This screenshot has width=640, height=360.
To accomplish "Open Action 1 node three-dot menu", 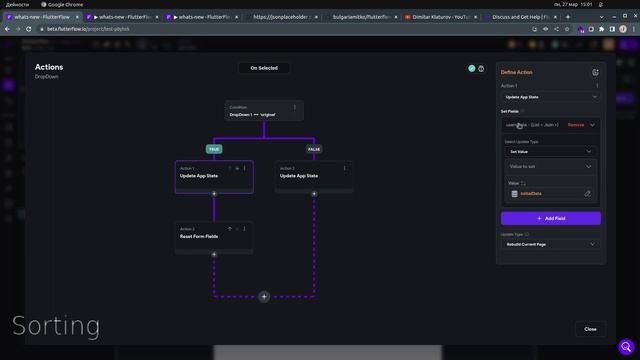I will [244, 168].
